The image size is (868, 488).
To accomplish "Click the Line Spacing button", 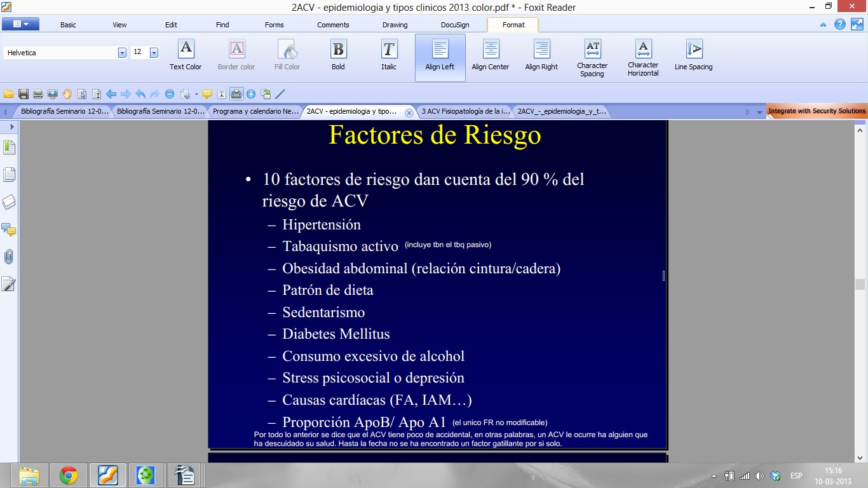I will [x=693, y=55].
